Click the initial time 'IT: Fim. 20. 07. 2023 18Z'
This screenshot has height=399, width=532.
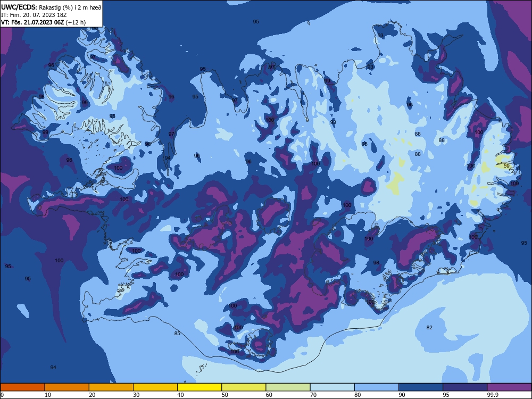click(33, 15)
